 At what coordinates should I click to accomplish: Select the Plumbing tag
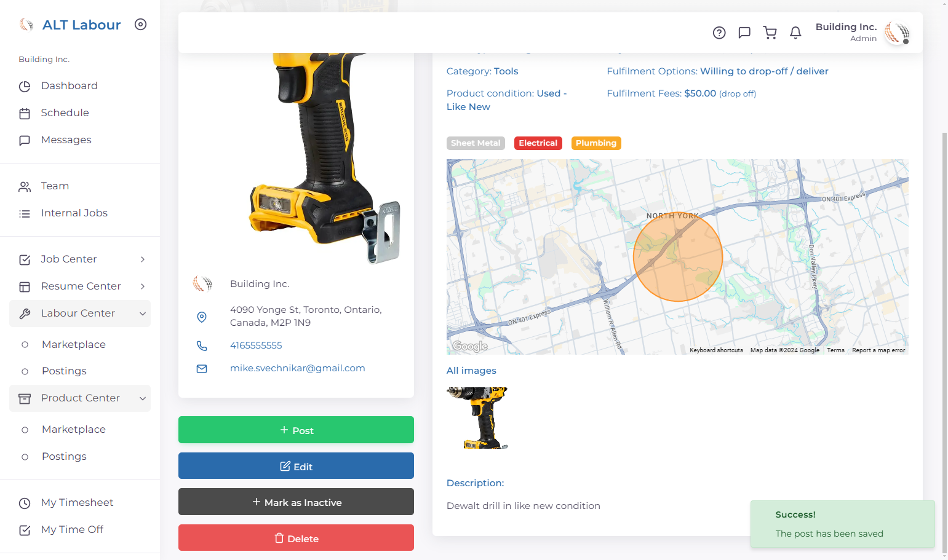click(x=596, y=143)
